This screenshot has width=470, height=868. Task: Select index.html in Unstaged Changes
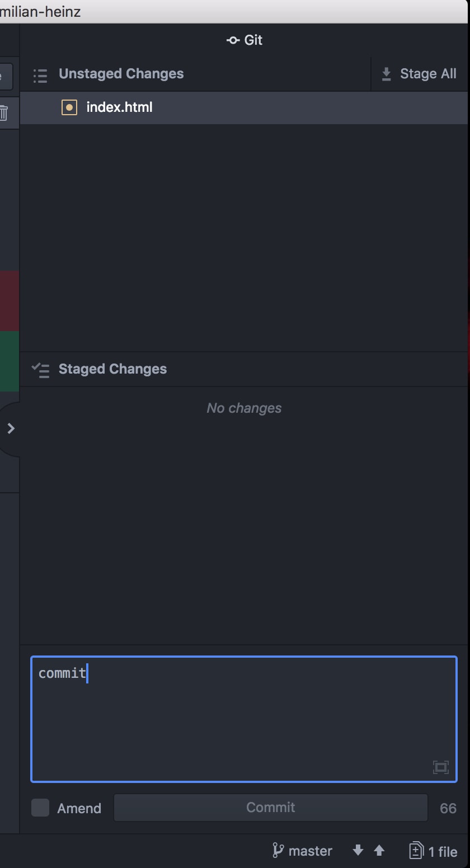point(119,107)
